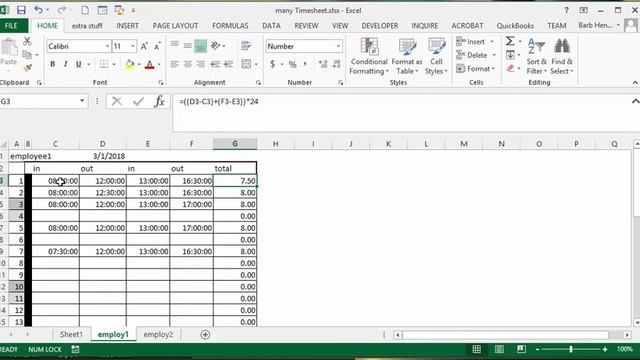
Task: Click the Name Box showing G3
Action: [x=39, y=101]
